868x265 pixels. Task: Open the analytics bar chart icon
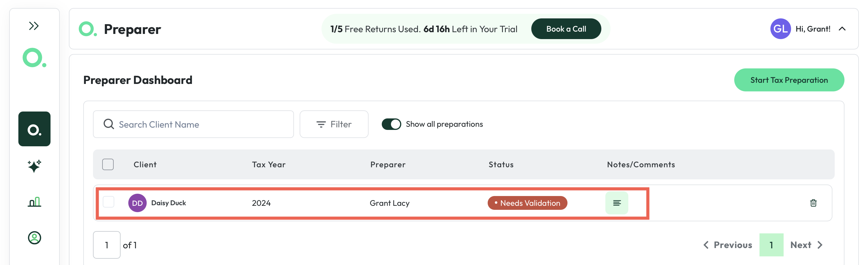pyautogui.click(x=34, y=202)
